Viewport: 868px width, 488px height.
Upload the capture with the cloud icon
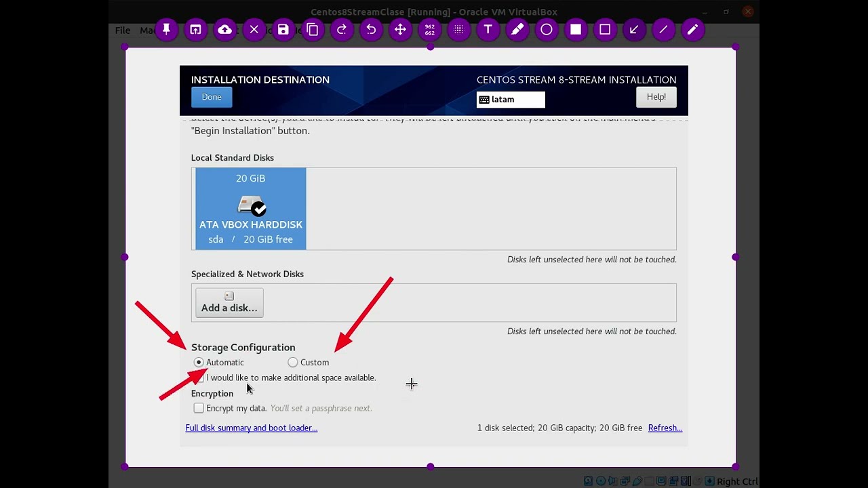pos(224,30)
